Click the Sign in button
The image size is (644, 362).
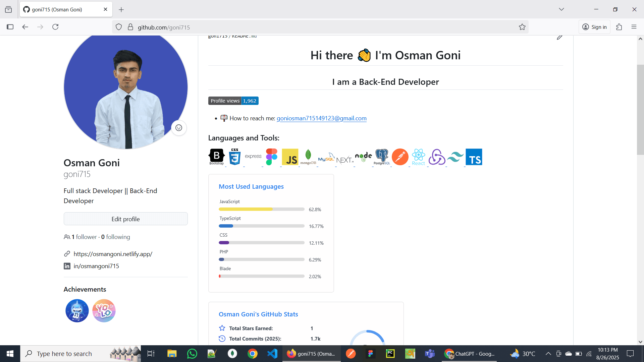[594, 27]
